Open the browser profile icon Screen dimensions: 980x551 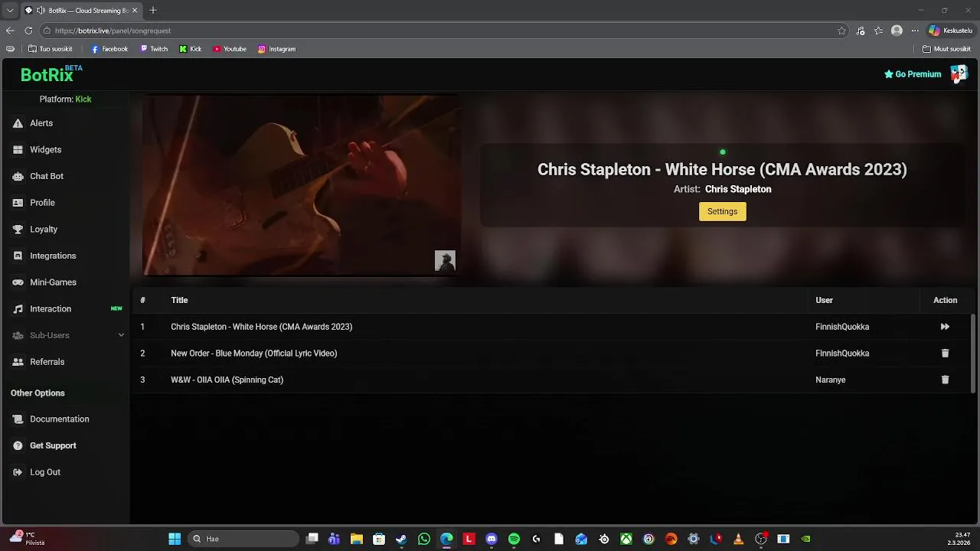[x=897, y=31]
